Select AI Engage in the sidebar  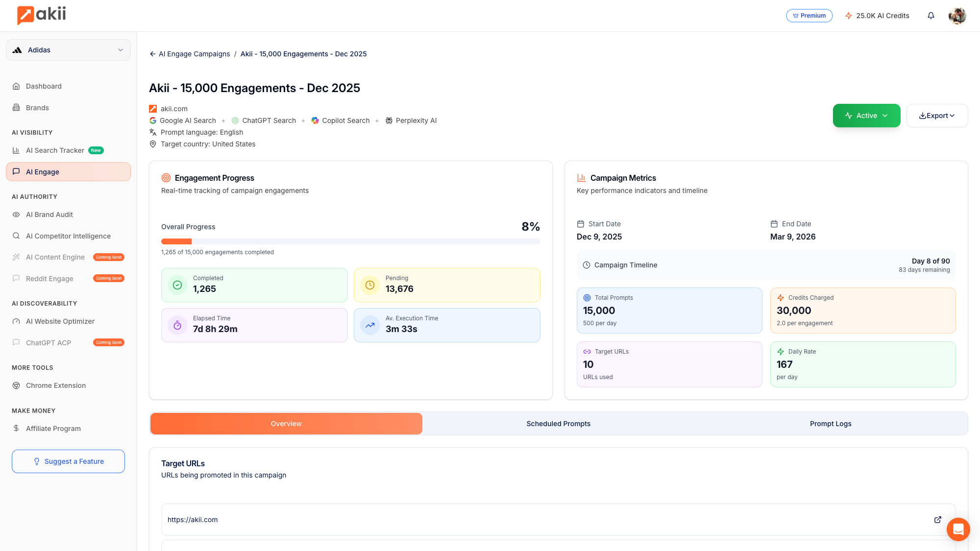(43, 171)
